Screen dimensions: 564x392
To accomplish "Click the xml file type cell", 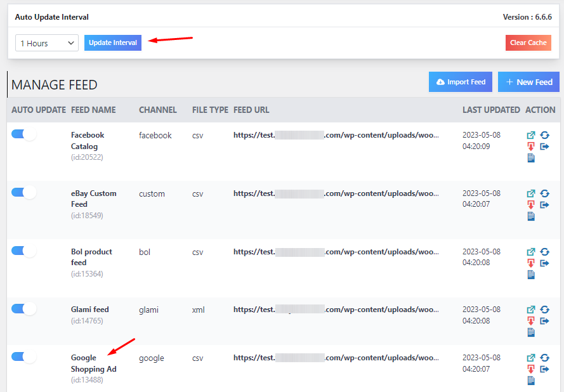I will [198, 310].
